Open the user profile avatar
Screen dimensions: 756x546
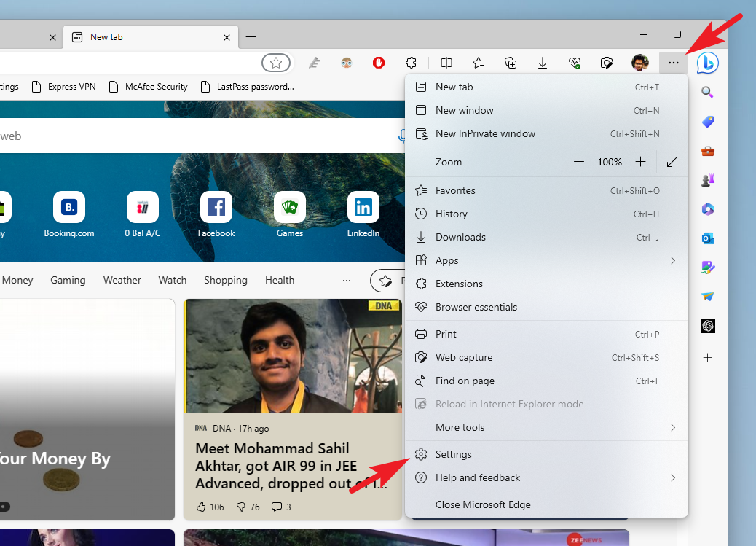tap(639, 63)
